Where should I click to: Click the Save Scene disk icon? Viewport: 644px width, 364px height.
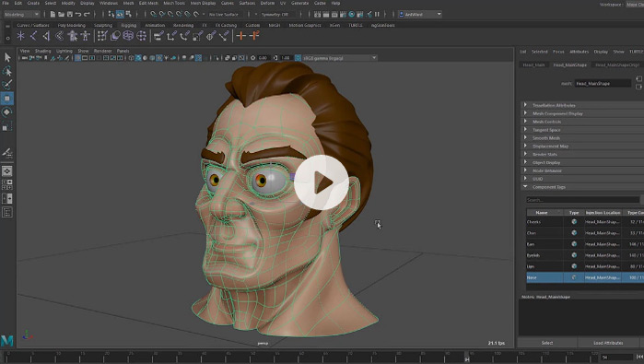coord(69,15)
